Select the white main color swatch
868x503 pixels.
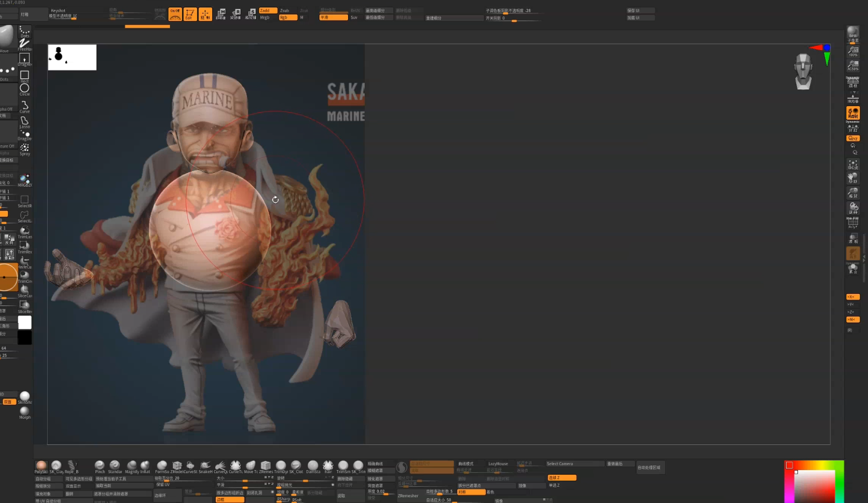(25, 323)
